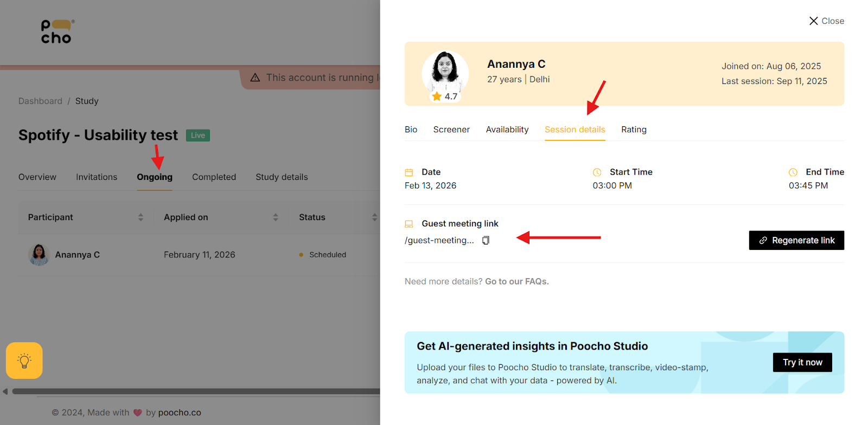Image resolution: width=868 pixels, height=425 pixels.
Task: Click the February 11, 2026 applied date
Action: (x=200, y=255)
